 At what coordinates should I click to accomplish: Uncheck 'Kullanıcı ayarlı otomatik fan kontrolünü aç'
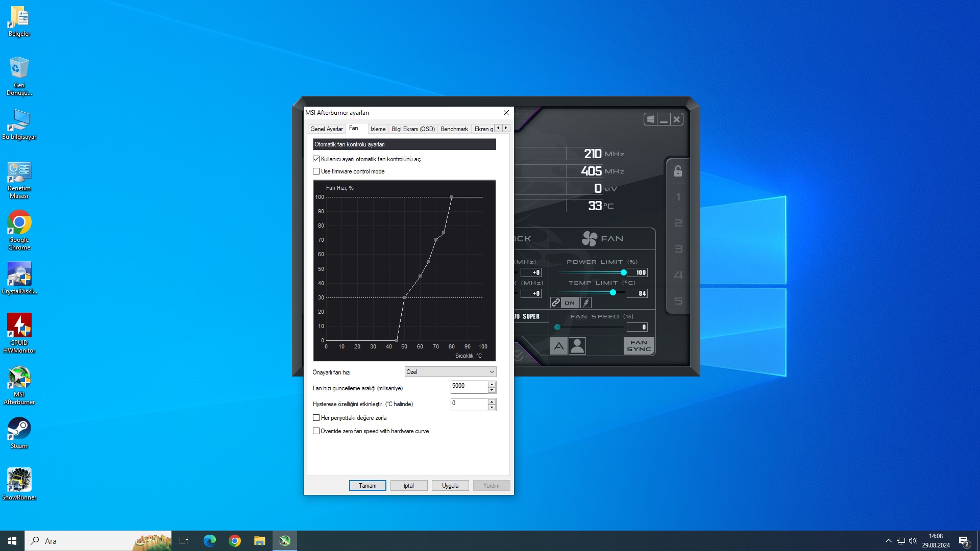pyautogui.click(x=316, y=159)
